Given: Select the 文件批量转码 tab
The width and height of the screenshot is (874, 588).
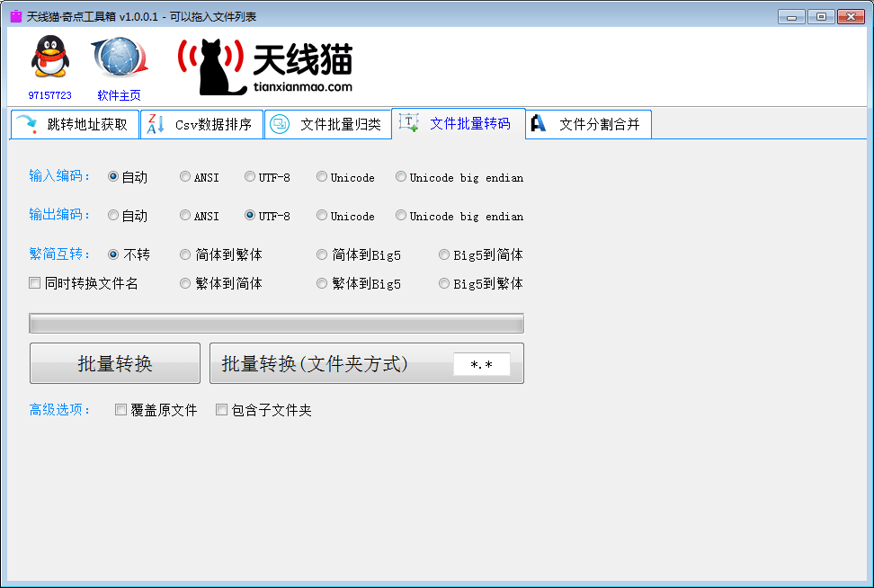Looking at the screenshot, I should click(459, 123).
